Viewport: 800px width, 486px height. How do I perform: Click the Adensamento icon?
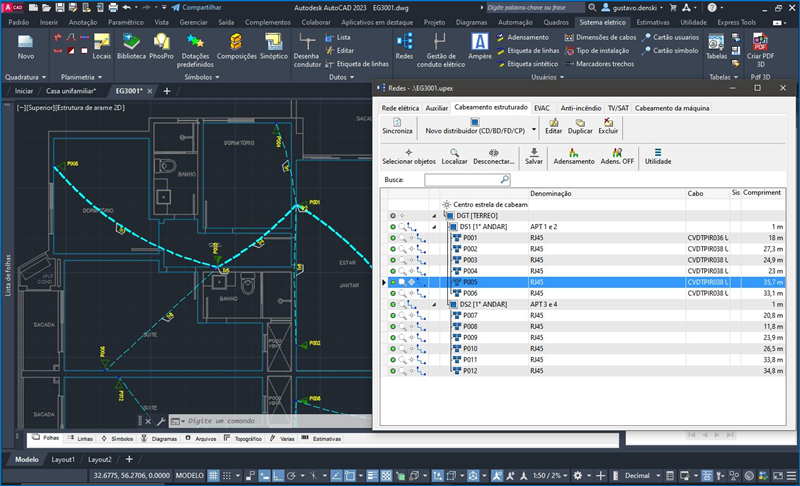click(x=573, y=155)
